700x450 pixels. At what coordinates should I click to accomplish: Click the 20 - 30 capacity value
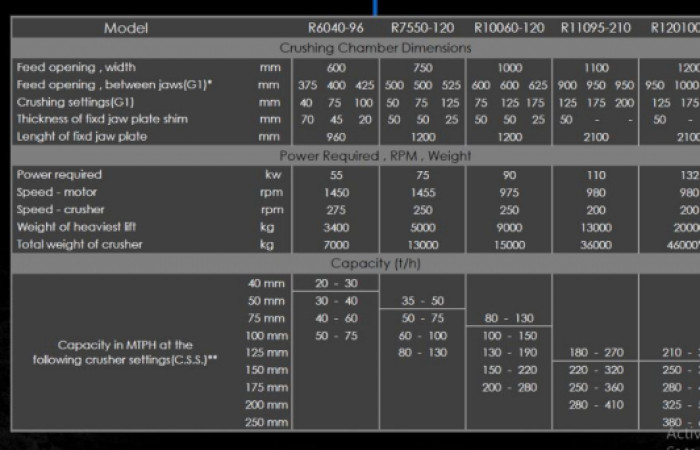pyautogui.click(x=336, y=283)
